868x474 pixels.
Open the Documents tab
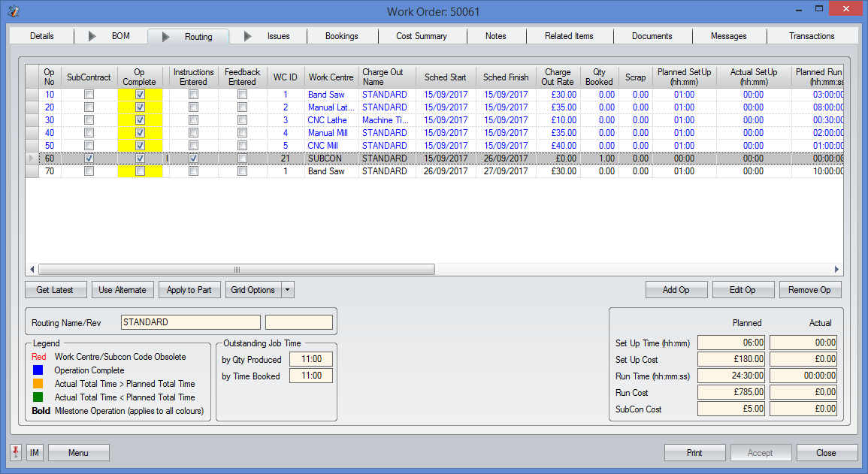point(652,36)
